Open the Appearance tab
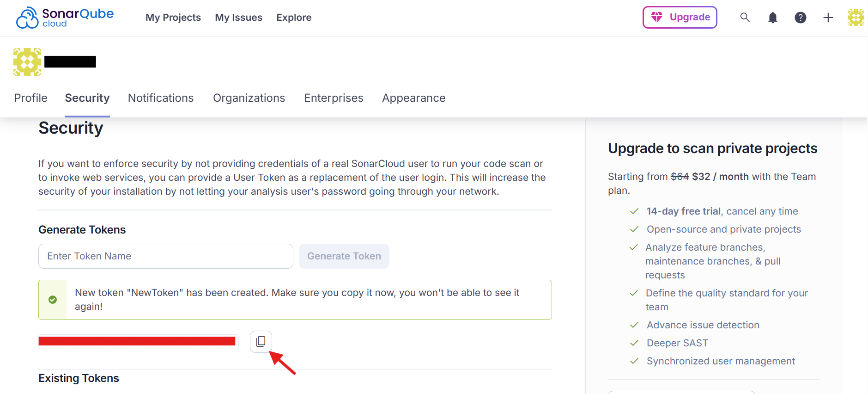Image resolution: width=868 pixels, height=394 pixels. (x=413, y=98)
